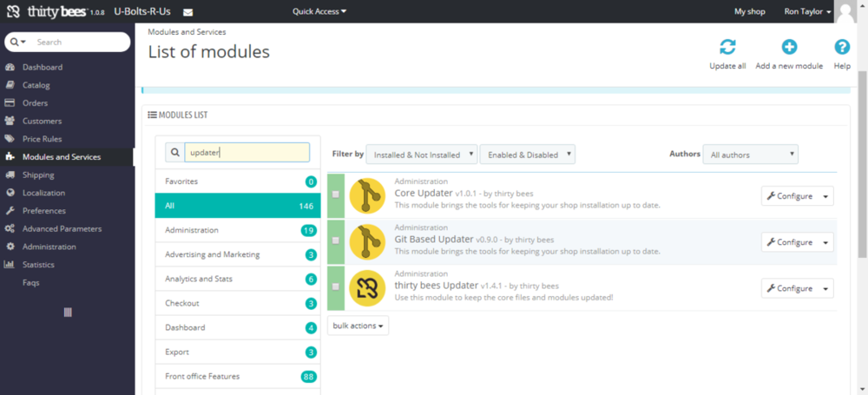868x395 pixels.
Task: Click the Update all refresh icon
Action: click(x=727, y=48)
